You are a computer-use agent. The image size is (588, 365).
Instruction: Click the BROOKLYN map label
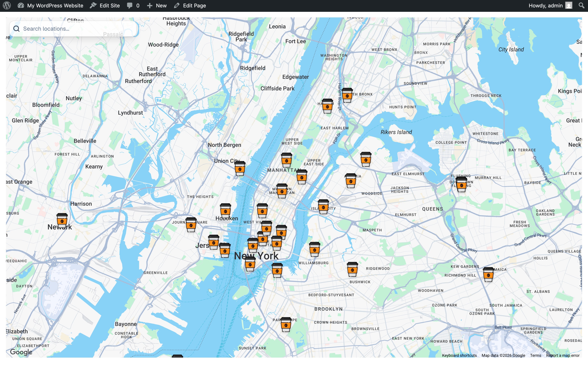click(x=328, y=309)
